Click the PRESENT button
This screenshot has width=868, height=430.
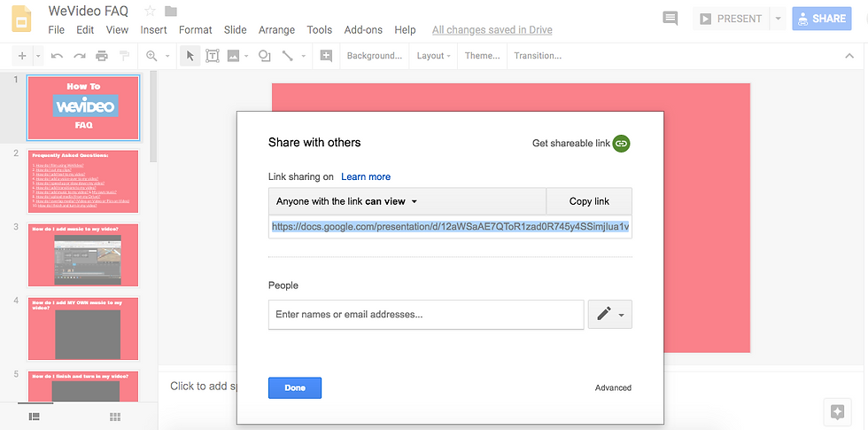[x=731, y=19]
